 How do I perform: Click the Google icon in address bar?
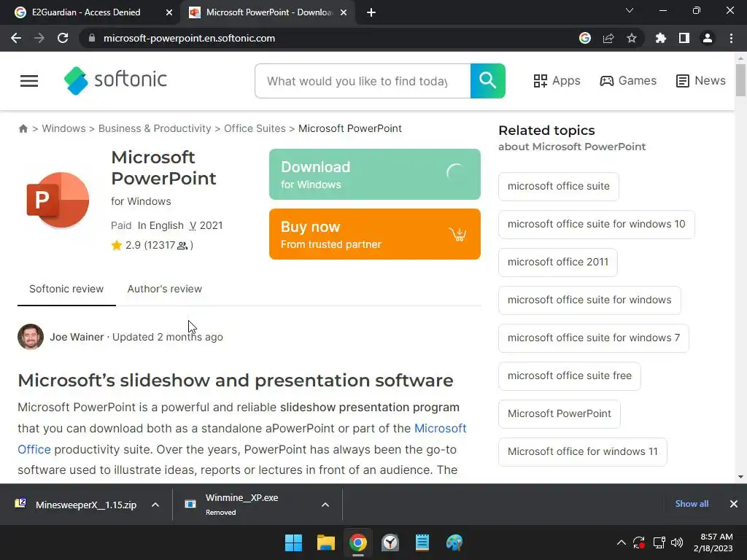585,38
